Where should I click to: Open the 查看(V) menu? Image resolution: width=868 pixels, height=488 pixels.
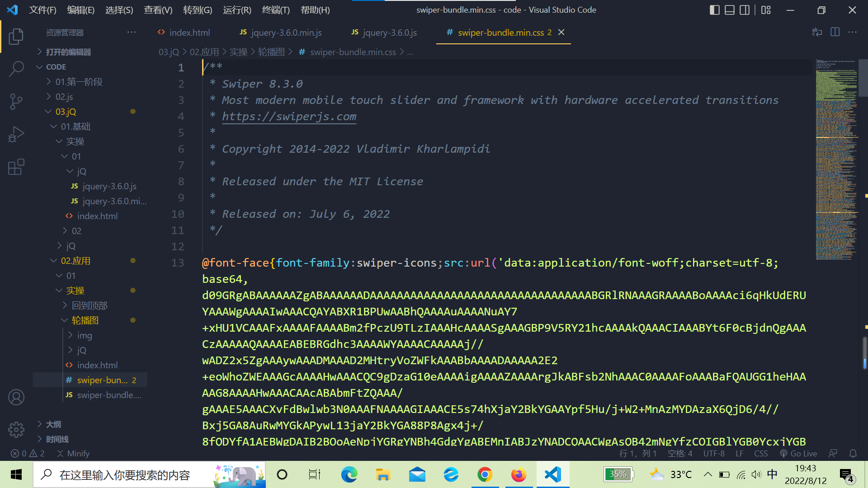(x=158, y=10)
